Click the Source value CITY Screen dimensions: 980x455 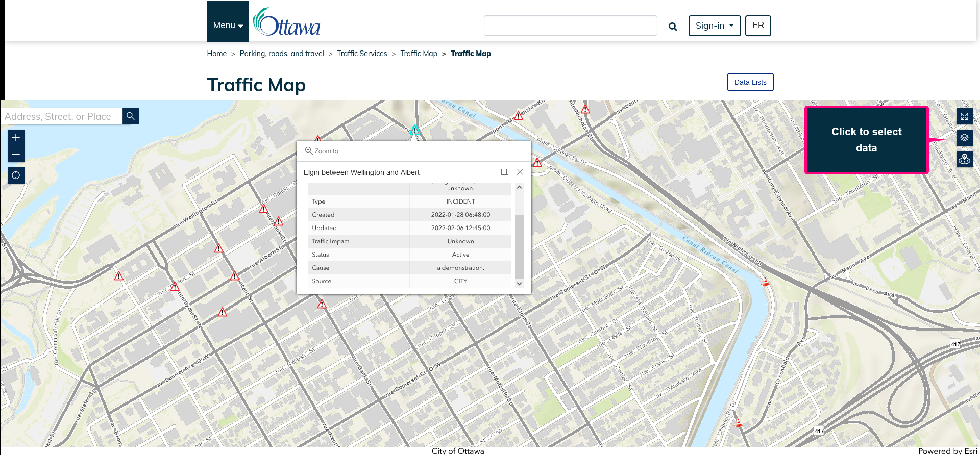coord(460,281)
